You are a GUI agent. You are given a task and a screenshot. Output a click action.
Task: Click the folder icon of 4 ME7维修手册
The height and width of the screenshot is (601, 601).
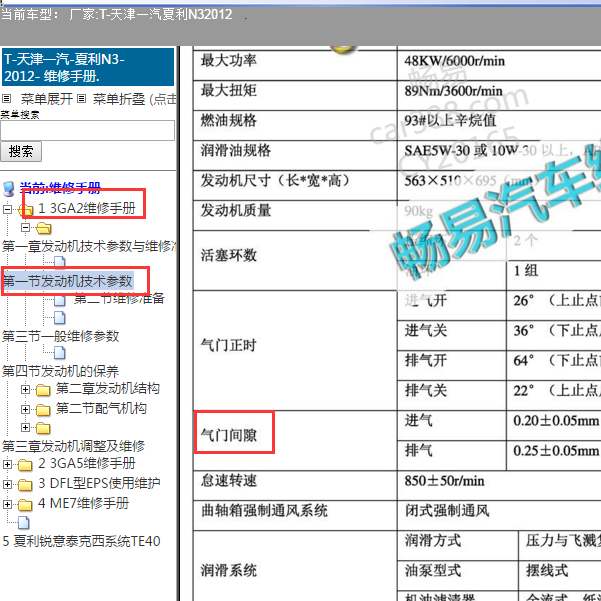25,504
